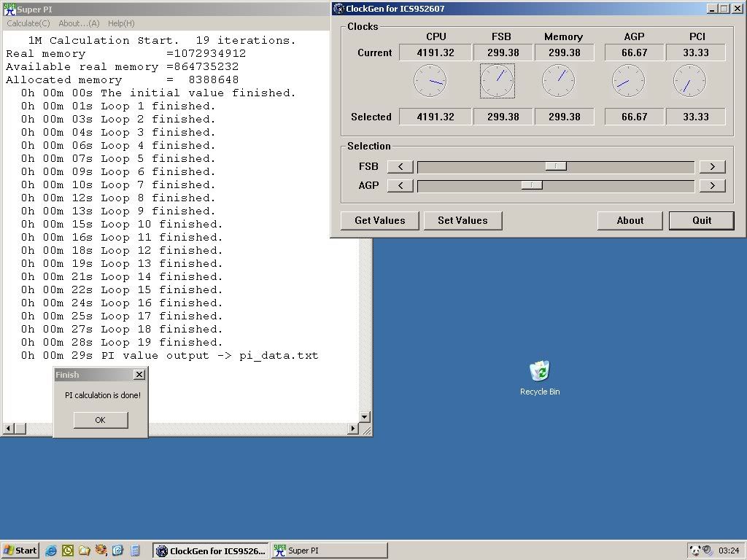Click the 'PI value output -> pi_data.txt' line

169,356
